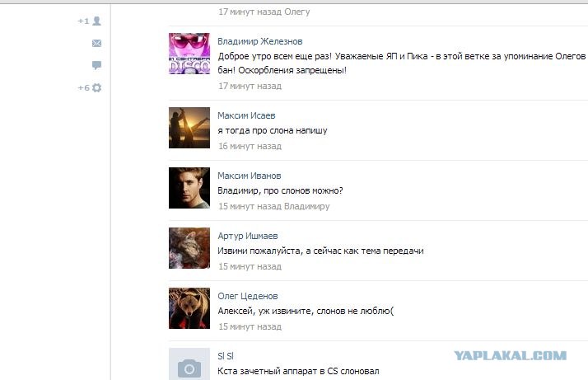This screenshot has height=380, width=588.
Task: Click the YAPLAKAL.COM watermark logo
Action: coord(510,355)
